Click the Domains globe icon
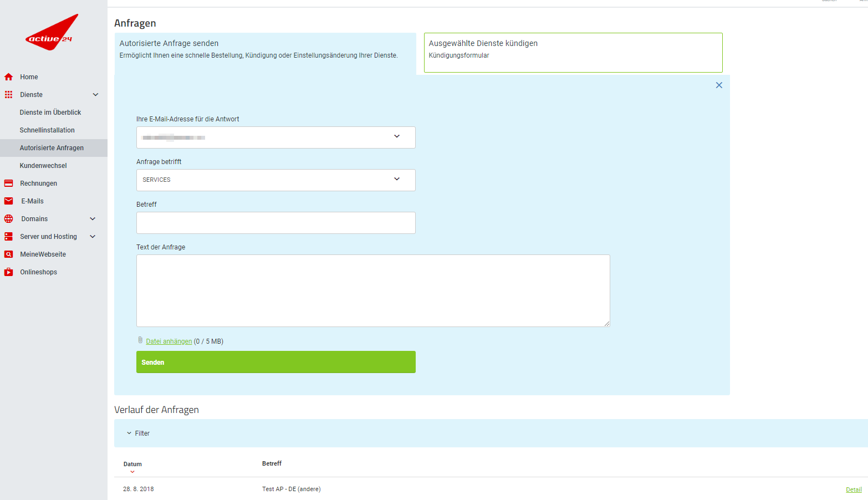 [x=8, y=219]
